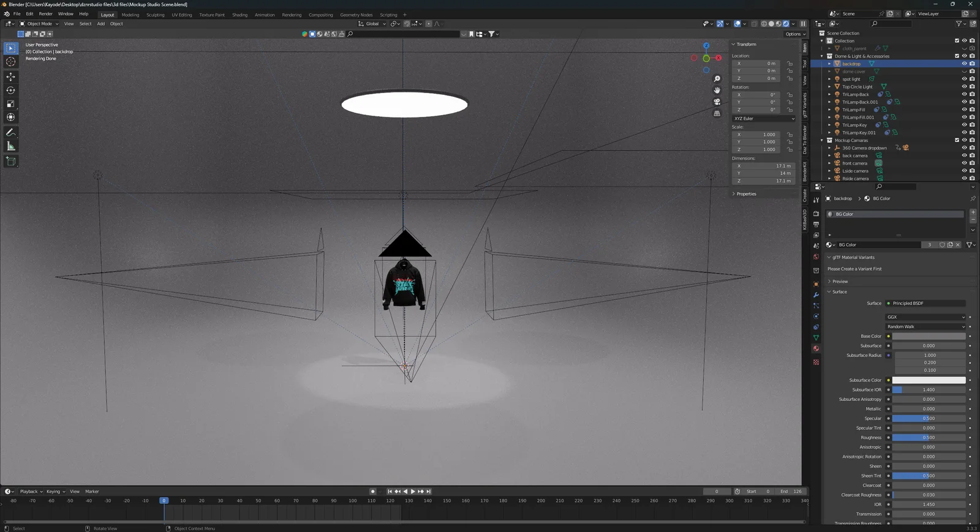Toggle visibility of TriLamp-Back object
980x532 pixels.
[x=964, y=94]
